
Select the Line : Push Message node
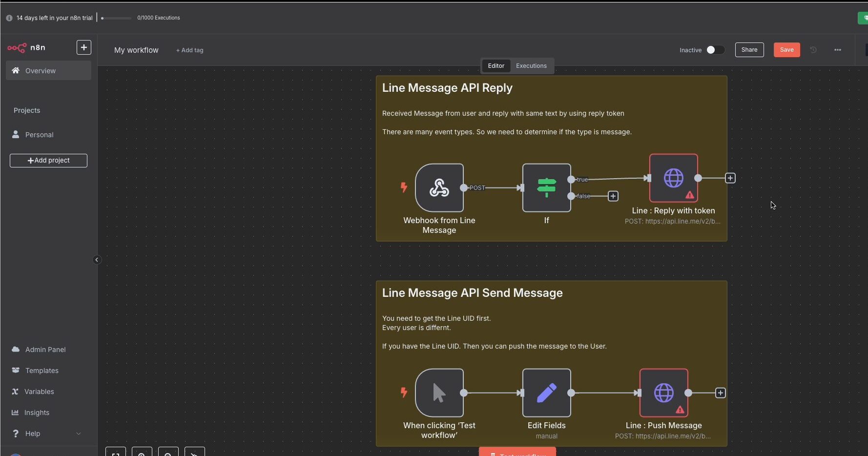coord(664,393)
